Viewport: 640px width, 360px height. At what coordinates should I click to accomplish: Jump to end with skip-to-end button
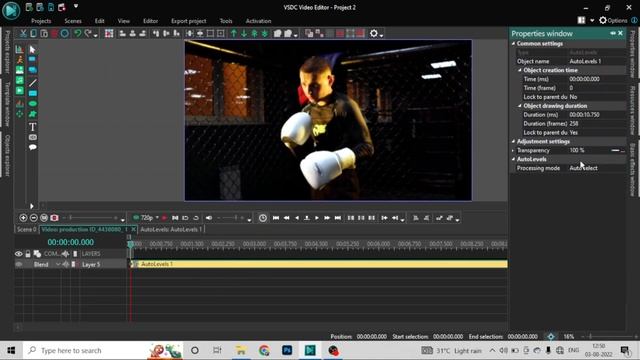tap(338, 218)
